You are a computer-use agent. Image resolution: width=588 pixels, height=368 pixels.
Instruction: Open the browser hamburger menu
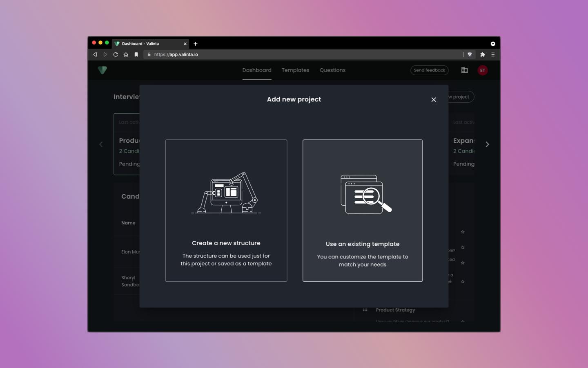pos(493,54)
